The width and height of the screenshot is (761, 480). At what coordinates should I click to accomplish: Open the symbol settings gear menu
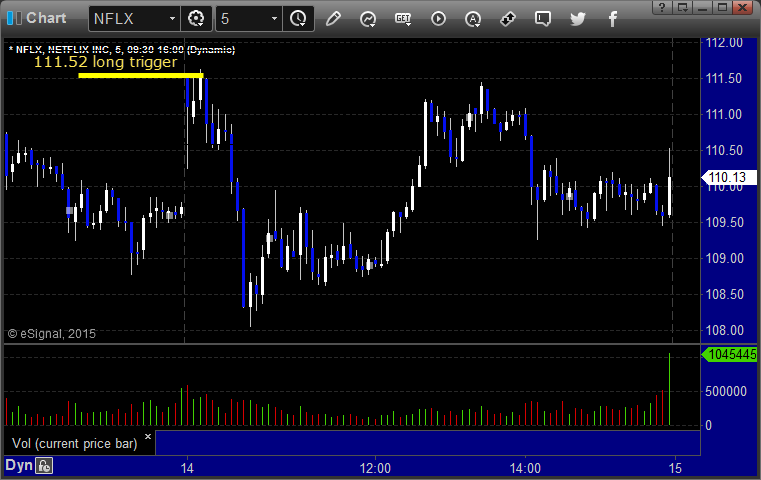pos(196,19)
